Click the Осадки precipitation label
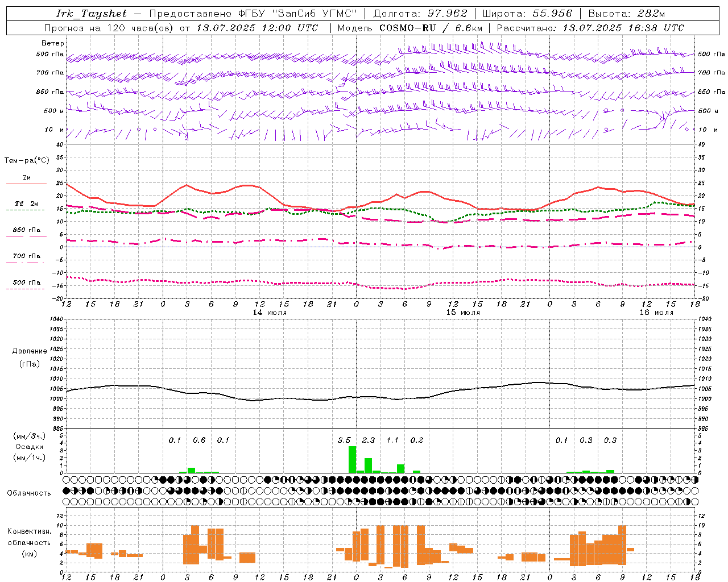 30,447
